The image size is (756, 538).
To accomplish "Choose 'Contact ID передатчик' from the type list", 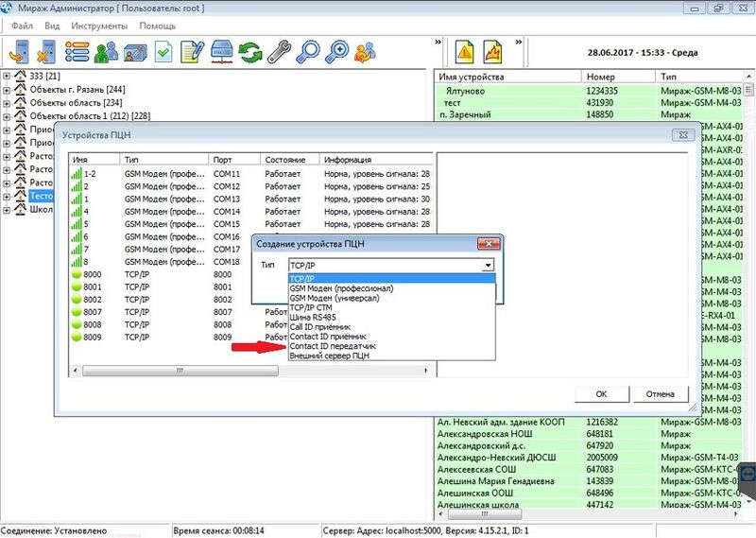I will pos(335,346).
